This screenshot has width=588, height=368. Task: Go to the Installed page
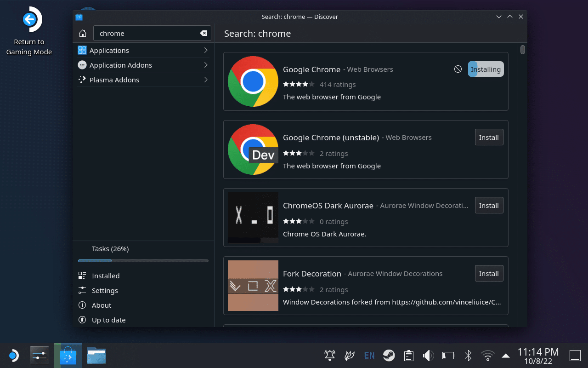pyautogui.click(x=143, y=276)
